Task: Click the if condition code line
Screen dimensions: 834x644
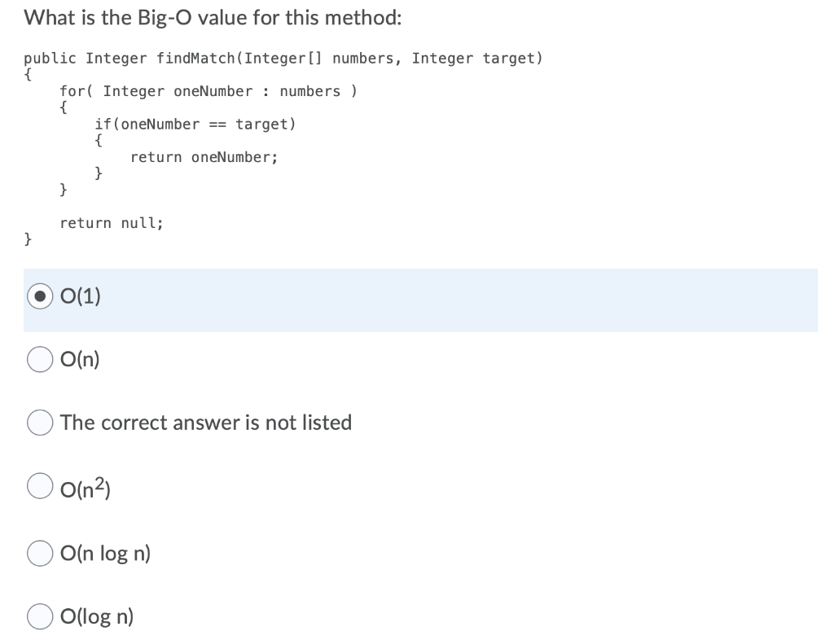Action: (197, 124)
